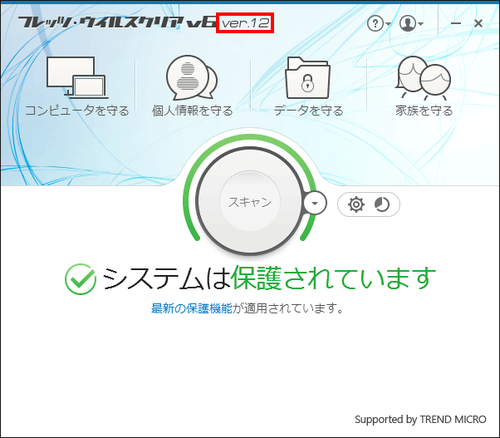
Task: Open データを守る locked folder icon
Action: tap(308, 78)
